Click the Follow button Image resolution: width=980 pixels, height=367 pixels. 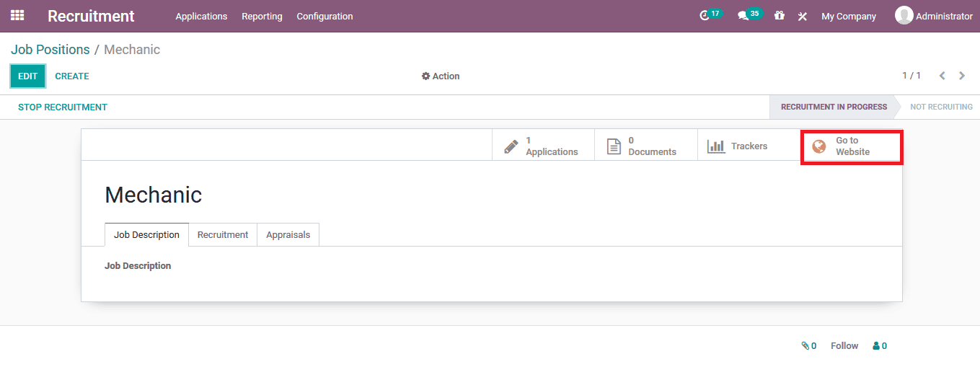[x=844, y=346]
